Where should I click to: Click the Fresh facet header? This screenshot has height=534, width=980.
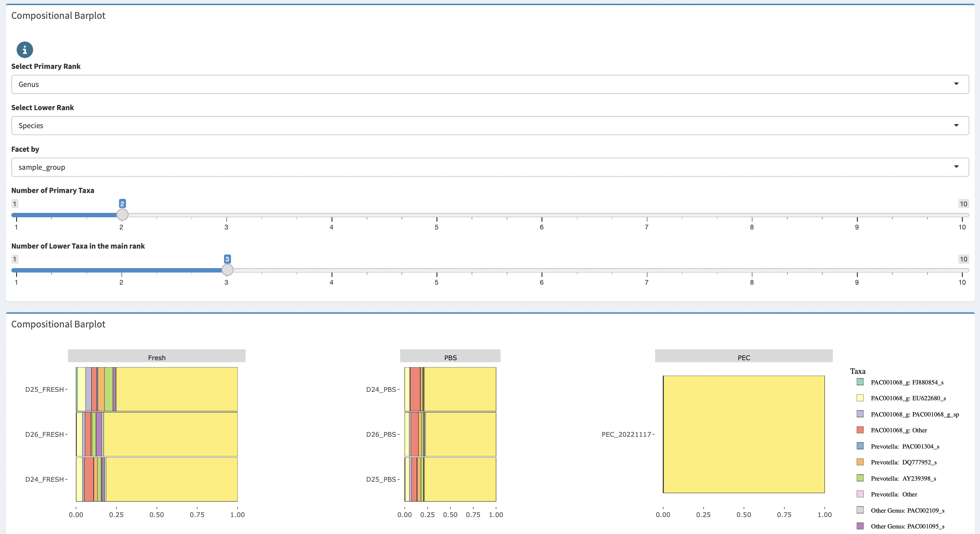157,356
